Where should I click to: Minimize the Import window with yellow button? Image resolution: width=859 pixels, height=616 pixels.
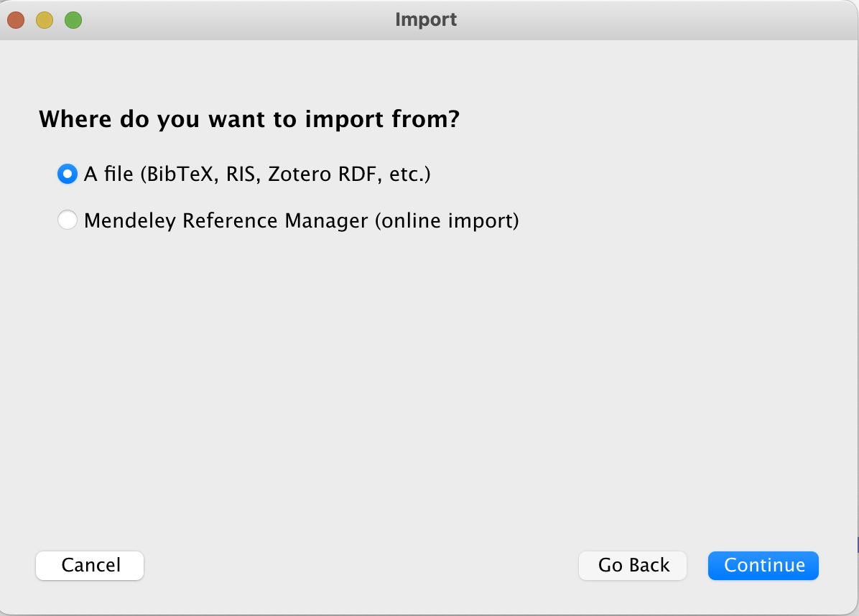point(45,20)
